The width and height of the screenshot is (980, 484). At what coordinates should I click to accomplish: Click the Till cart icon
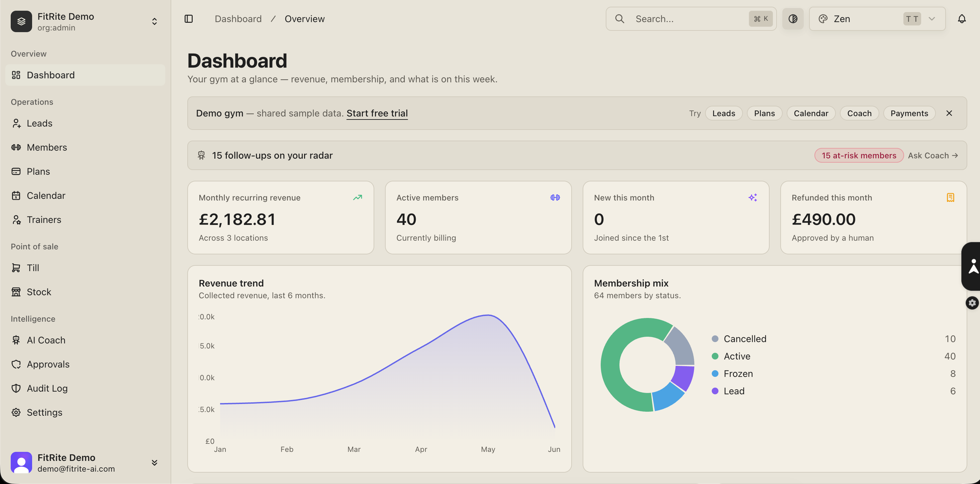click(x=16, y=268)
